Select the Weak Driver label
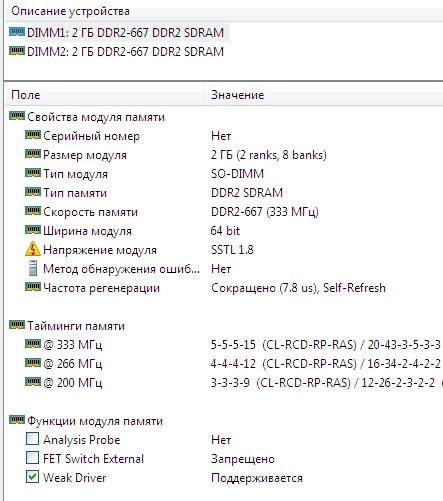The image size is (443, 501). pos(75,478)
